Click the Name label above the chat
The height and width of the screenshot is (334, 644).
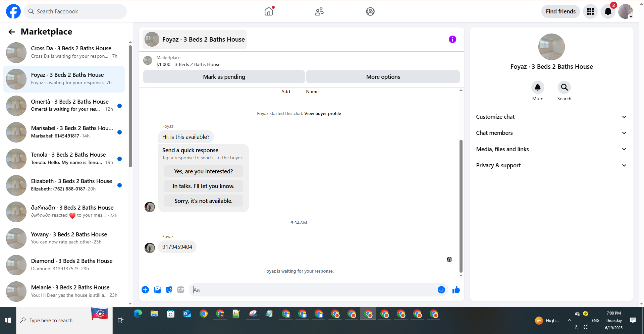[312, 92]
